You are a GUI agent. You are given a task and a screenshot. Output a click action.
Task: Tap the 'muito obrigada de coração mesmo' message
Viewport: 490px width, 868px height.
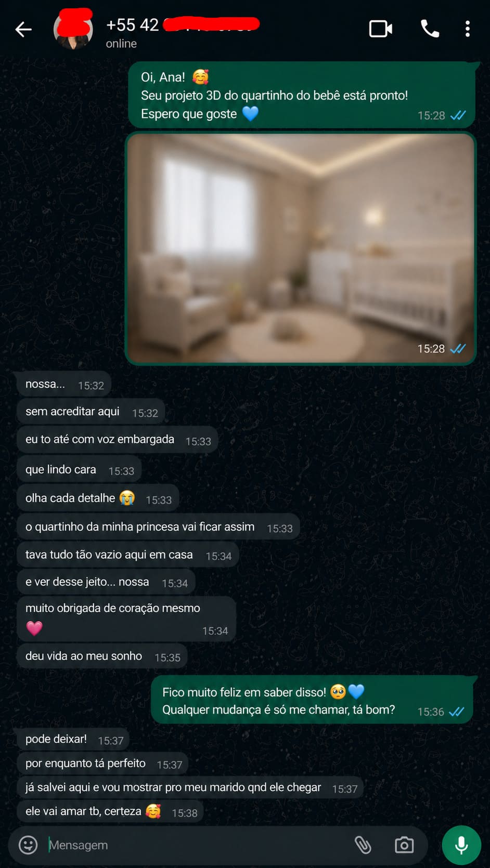[x=126, y=619]
